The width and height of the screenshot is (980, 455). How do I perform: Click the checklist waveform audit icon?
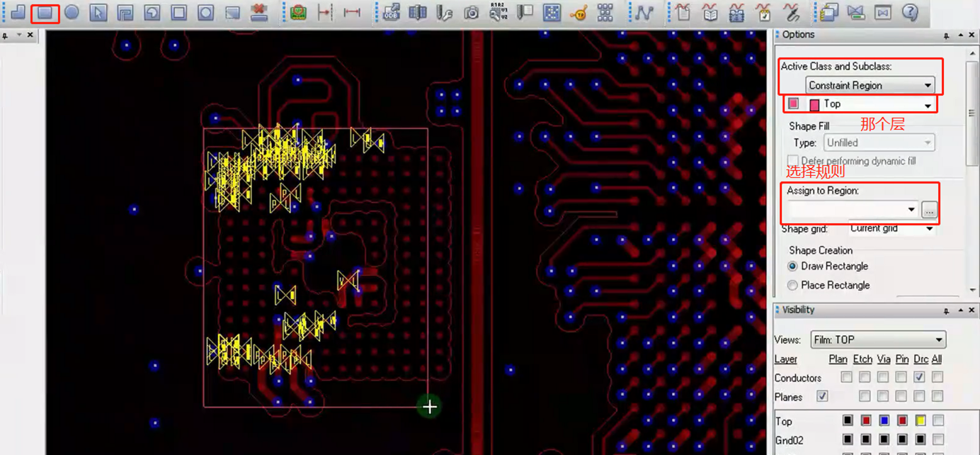(x=763, y=13)
